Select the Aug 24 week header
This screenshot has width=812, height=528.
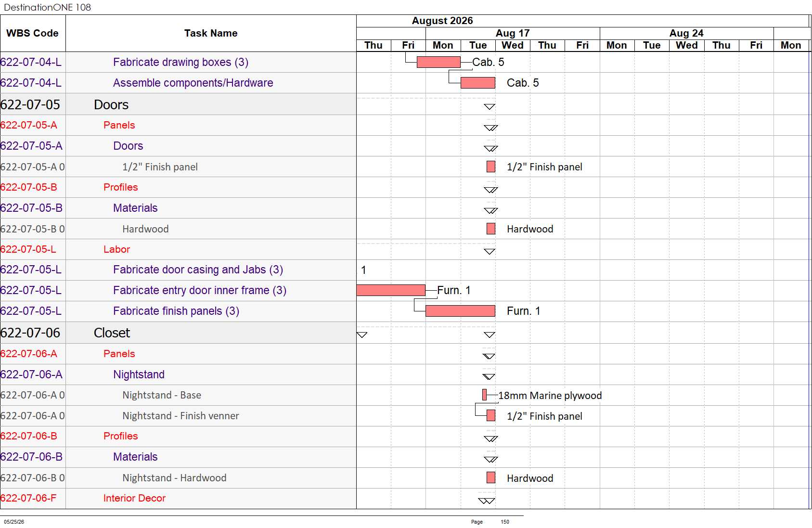pyautogui.click(x=686, y=33)
